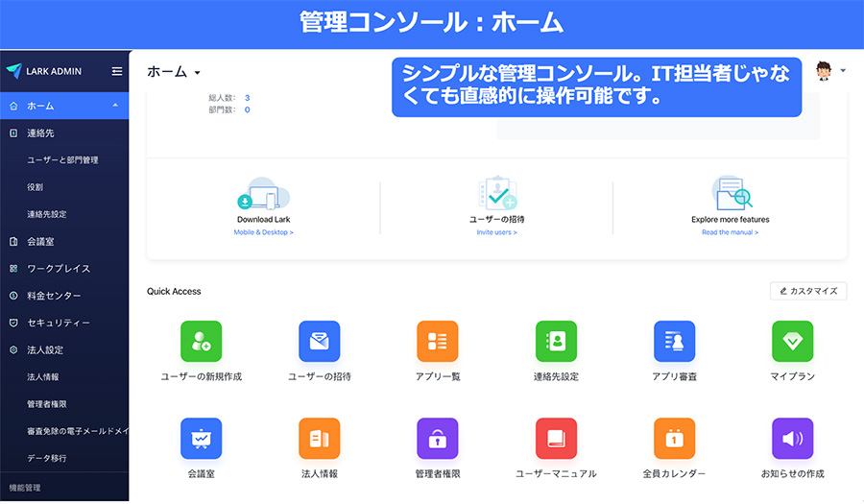
Task: Open ユーザーの招待 blue envelope quick access icon
Action: [x=320, y=342]
